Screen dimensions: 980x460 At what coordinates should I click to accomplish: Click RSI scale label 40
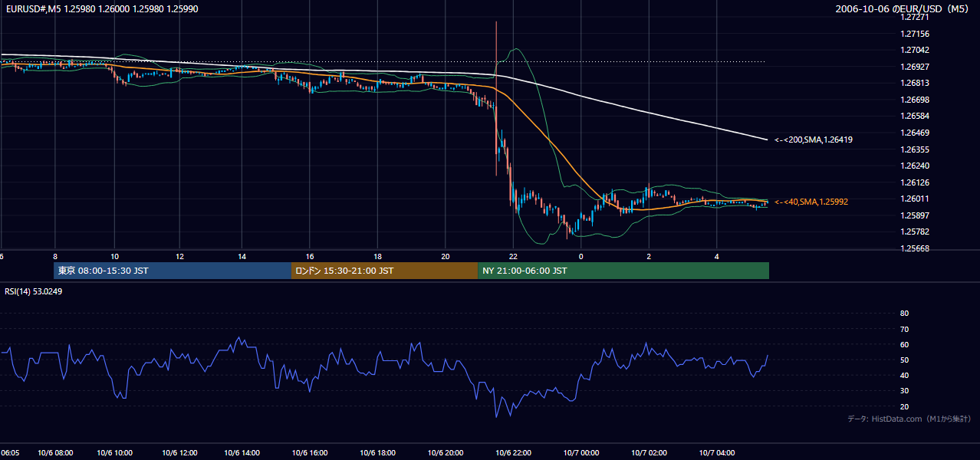(905, 375)
